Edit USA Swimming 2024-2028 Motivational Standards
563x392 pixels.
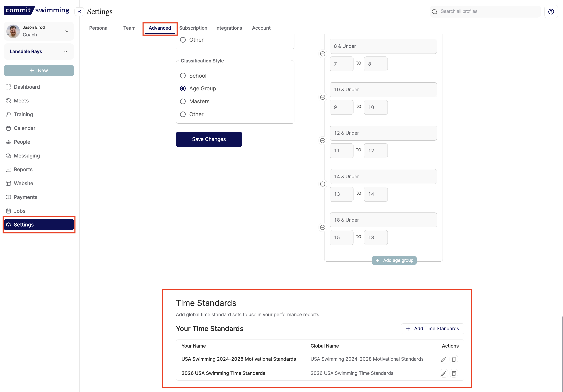(443, 359)
